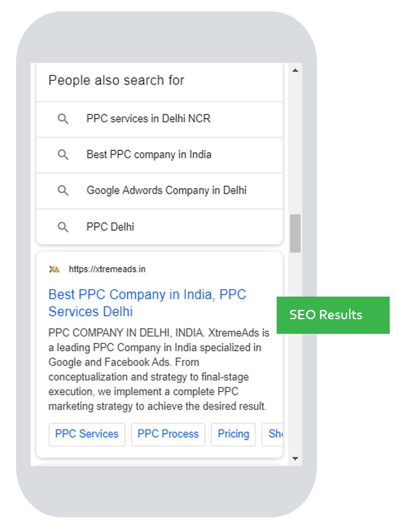The image size is (399, 532).
Task: Click the partially visible sitelink after Pricing
Action: (x=275, y=434)
